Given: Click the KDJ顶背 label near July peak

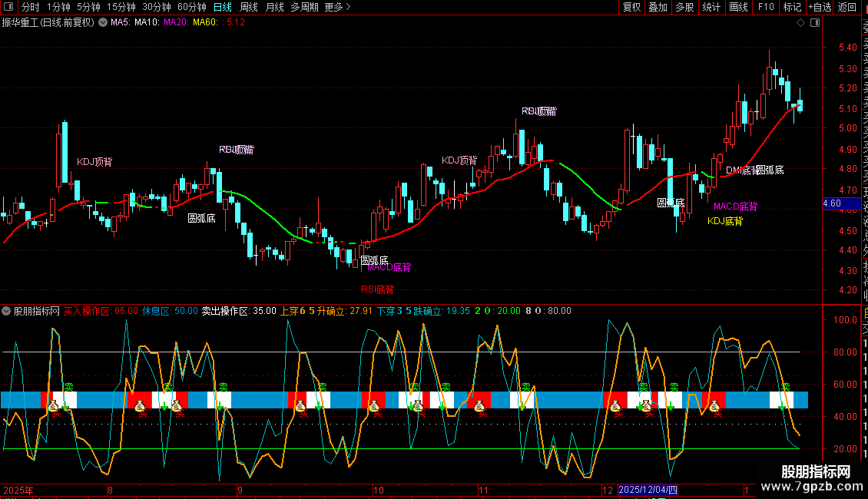Looking at the screenshot, I should click(94, 161).
